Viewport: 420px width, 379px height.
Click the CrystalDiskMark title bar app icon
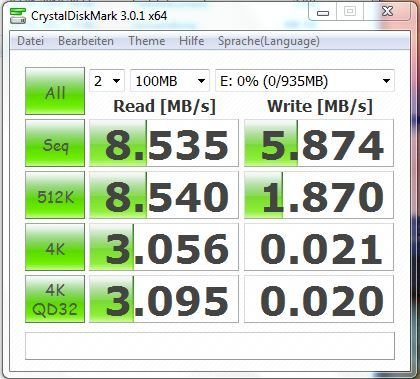click(x=18, y=16)
